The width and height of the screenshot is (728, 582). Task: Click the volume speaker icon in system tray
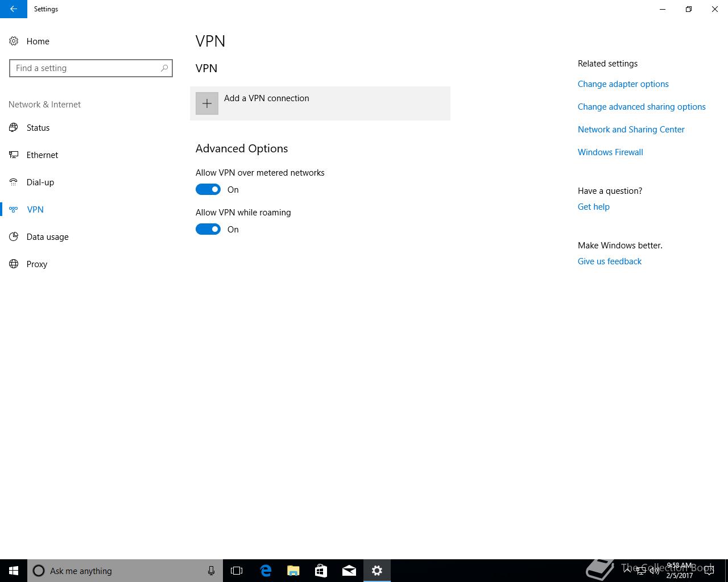click(x=654, y=571)
